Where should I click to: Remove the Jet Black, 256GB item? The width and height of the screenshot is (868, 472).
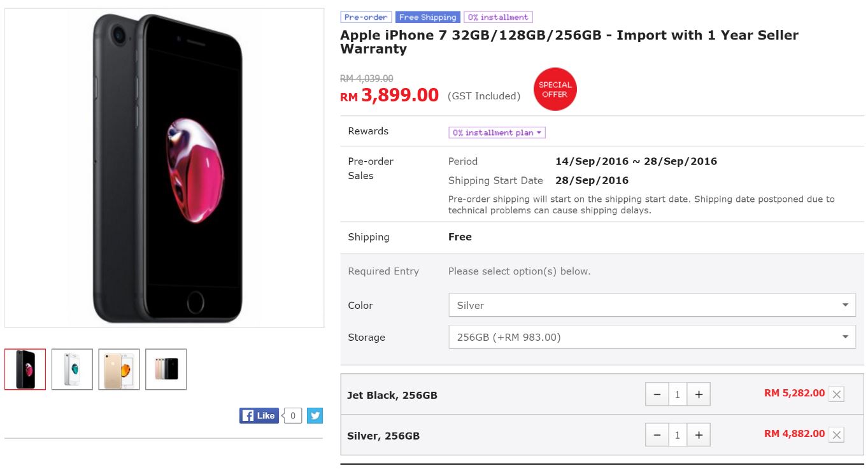click(x=837, y=394)
